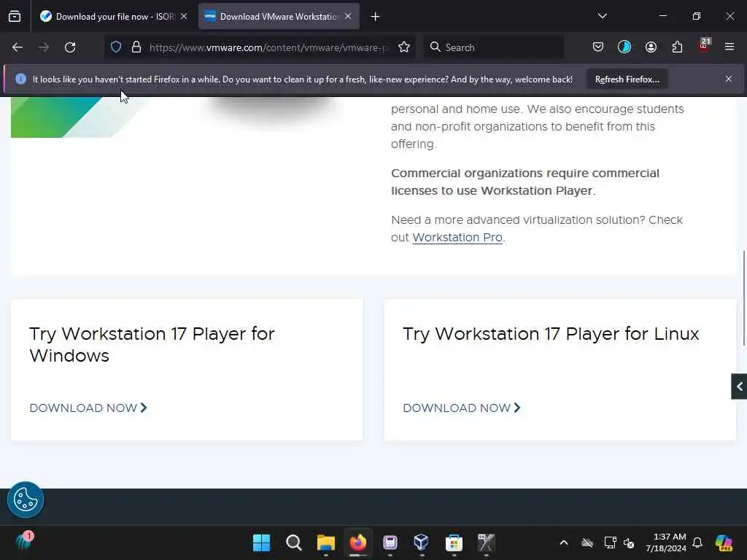Open the Firefox account menu
The width and height of the screenshot is (747, 560).
click(x=651, y=47)
